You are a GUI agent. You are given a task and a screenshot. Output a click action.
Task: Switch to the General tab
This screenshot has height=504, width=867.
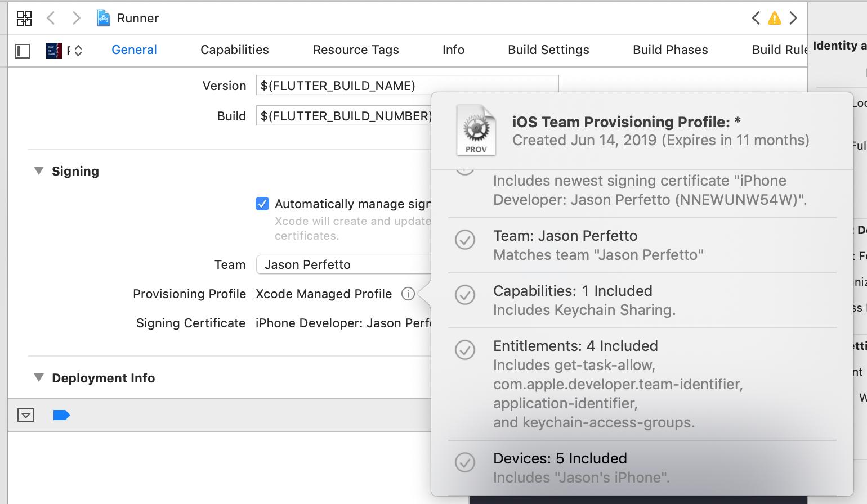pyautogui.click(x=134, y=49)
